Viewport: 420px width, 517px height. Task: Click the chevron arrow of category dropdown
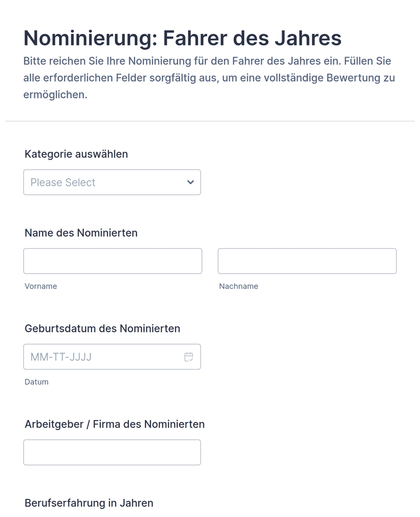191,182
